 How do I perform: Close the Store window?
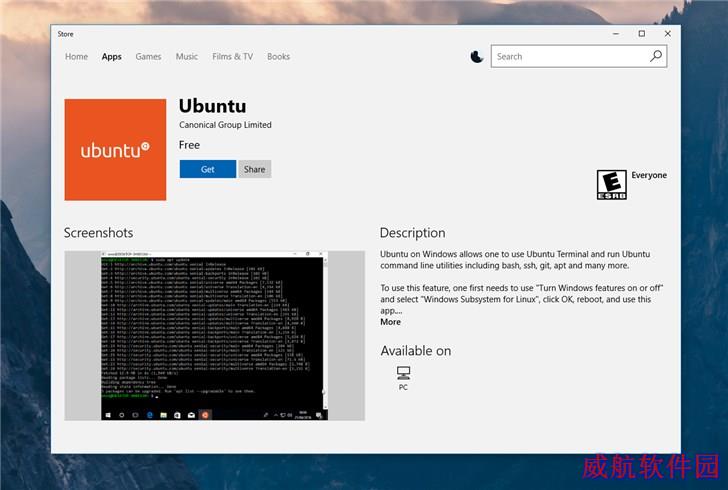tap(668, 33)
